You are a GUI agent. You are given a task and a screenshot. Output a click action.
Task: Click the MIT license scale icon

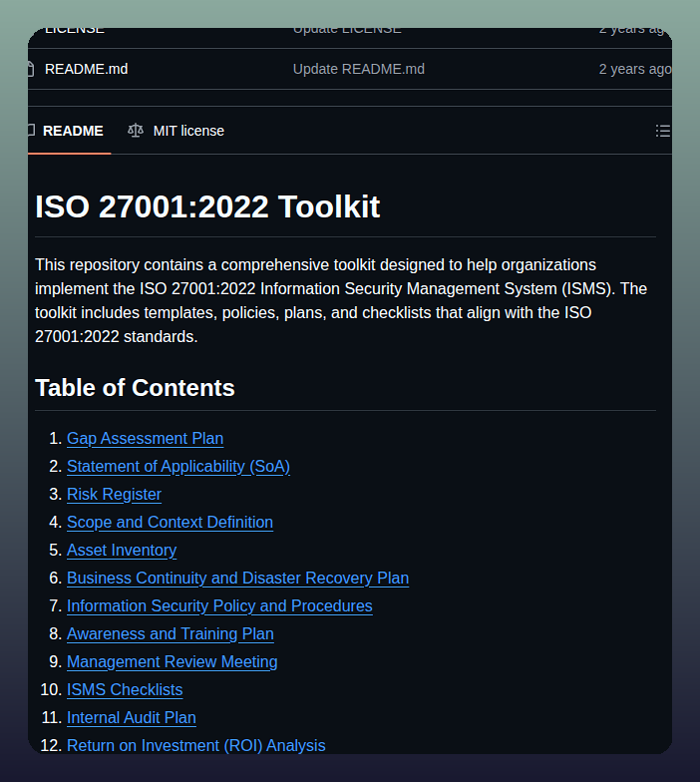tap(136, 131)
